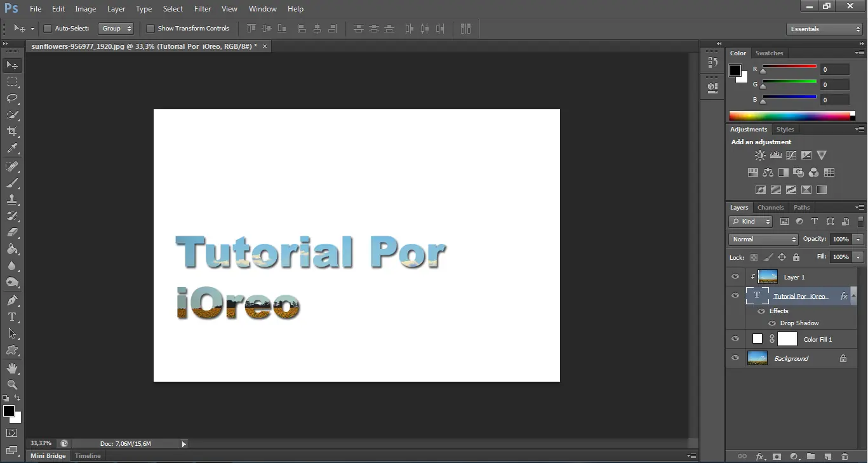
Task: Add a Levels adjustment
Action: pos(775,155)
